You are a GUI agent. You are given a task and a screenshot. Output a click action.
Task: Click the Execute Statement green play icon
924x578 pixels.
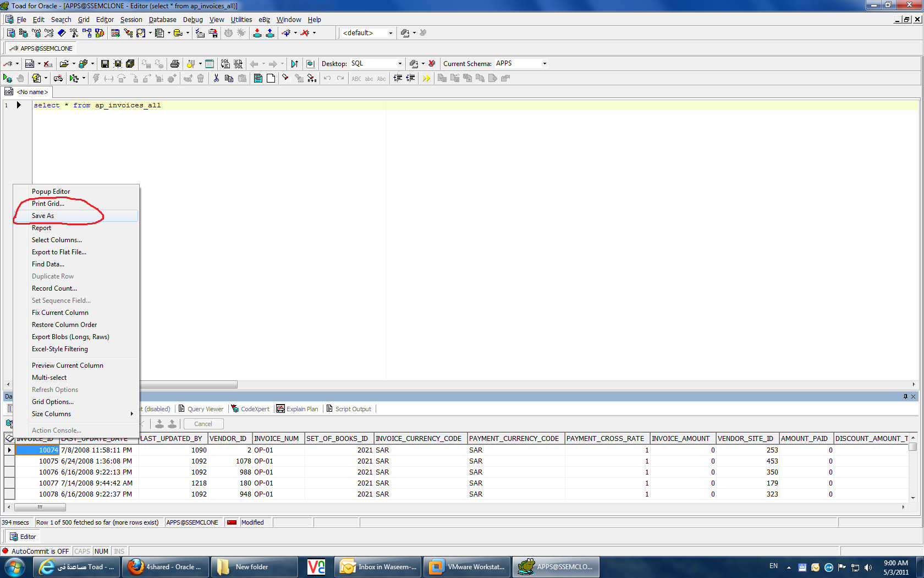(7, 78)
